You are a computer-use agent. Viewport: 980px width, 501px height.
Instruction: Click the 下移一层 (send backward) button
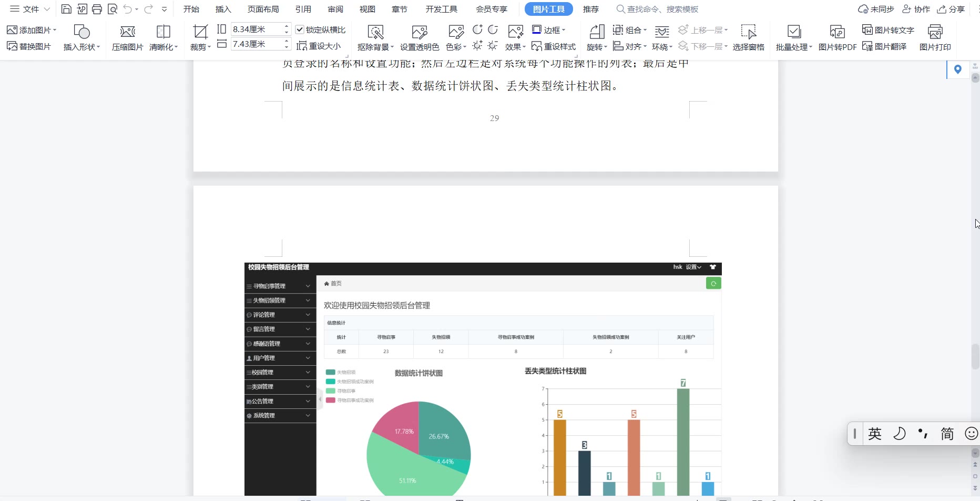(703, 46)
